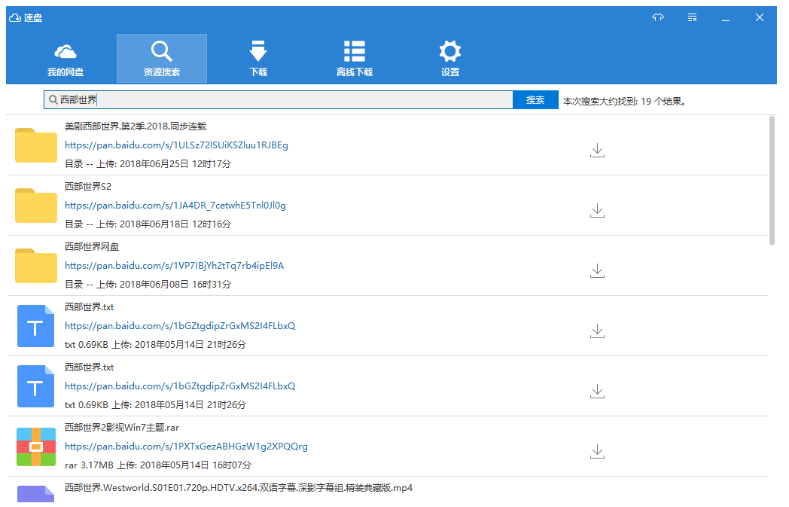Download 西部世界S2 using its download icon
This screenshot has width=789, height=507.
(597, 210)
